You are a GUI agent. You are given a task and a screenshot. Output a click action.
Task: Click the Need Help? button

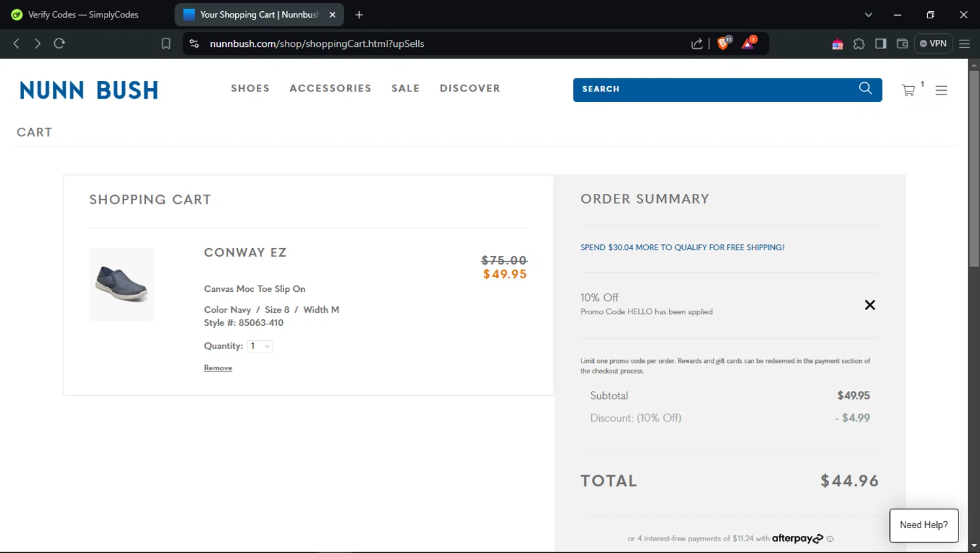[923, 525]
